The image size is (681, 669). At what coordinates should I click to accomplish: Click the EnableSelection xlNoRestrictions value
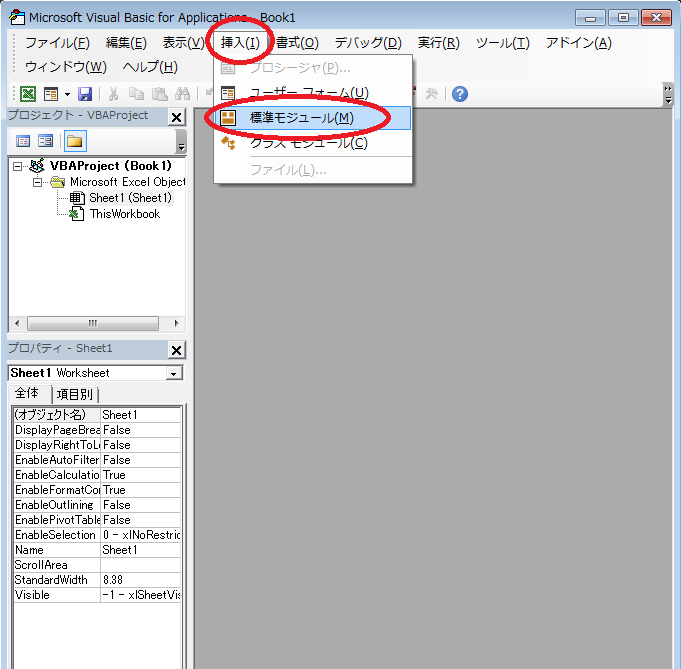point(141,535)
